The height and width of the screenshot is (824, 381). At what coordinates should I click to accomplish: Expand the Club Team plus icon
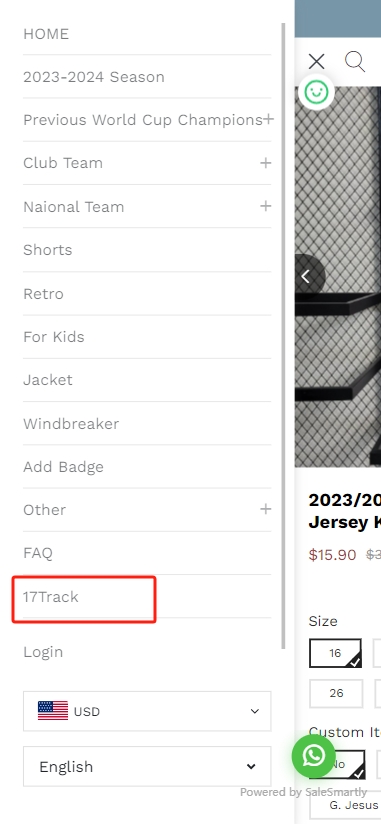click(265, 163)
